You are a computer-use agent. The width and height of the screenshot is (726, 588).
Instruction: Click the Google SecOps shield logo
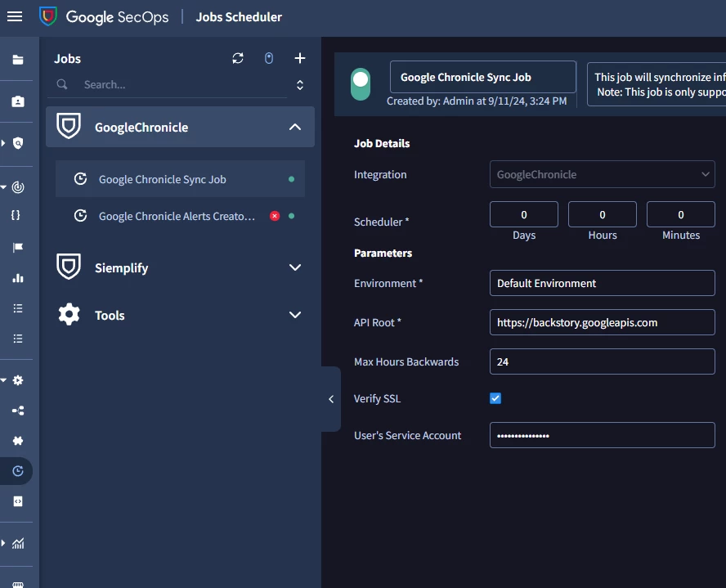(x=48, y=16)
